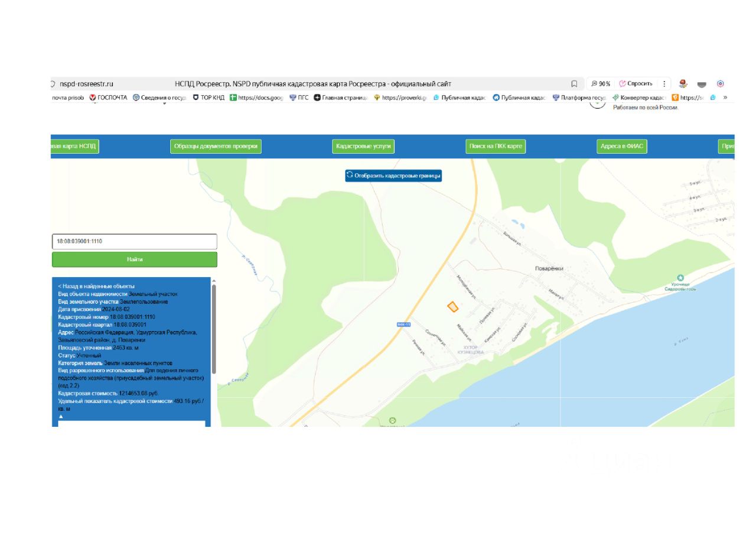Viewport: 756px width, 535px height.
Task: Open the 'Главная страница' bookmark
Action: [x=340, y=98]
